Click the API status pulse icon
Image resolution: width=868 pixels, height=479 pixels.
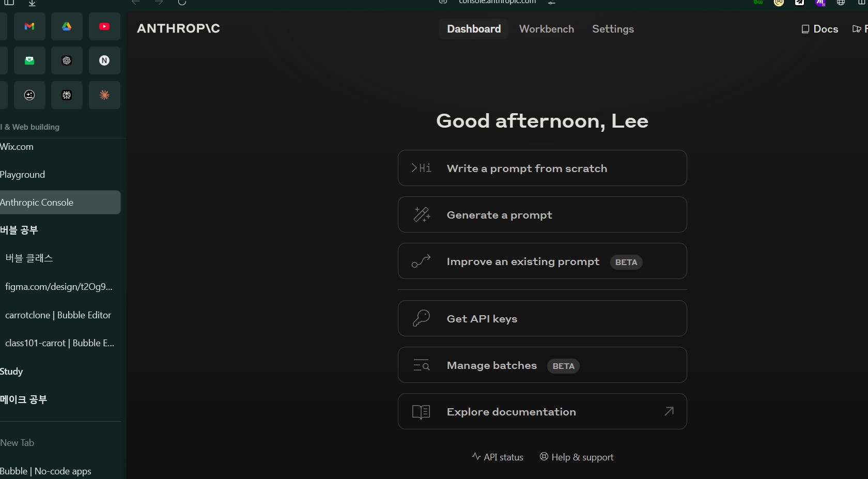coord(476,456)
